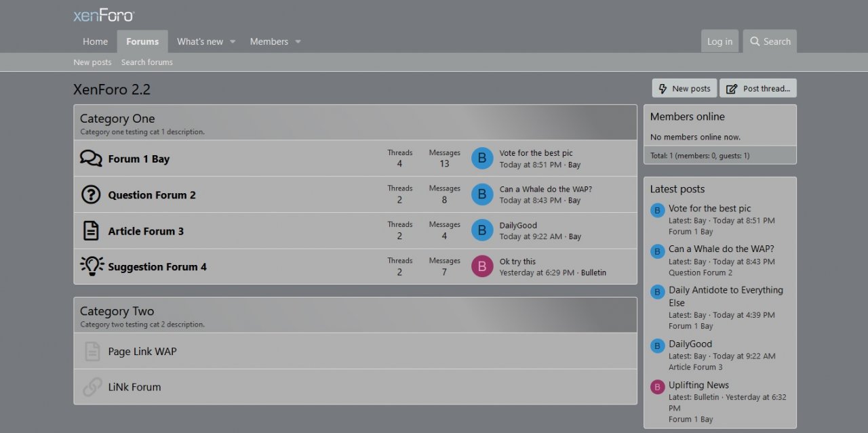
Task: Click the Page Link WAP page icon
Action: [x=92, y=351]
